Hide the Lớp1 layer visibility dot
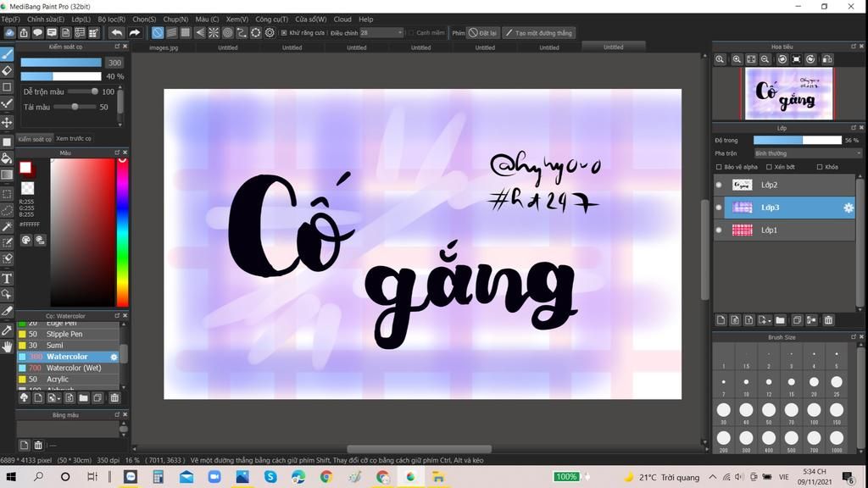This screenshot has width=868, height=488. [719, 230]
